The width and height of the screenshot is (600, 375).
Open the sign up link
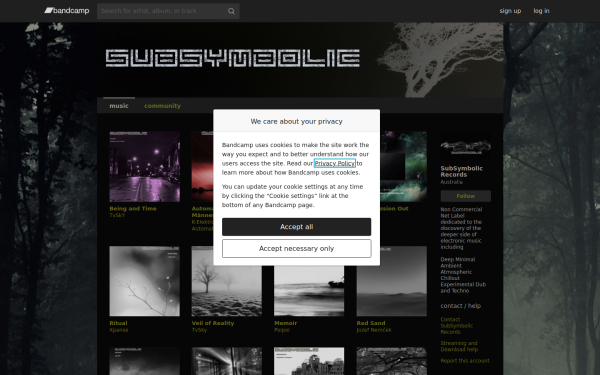pos(510,11)
